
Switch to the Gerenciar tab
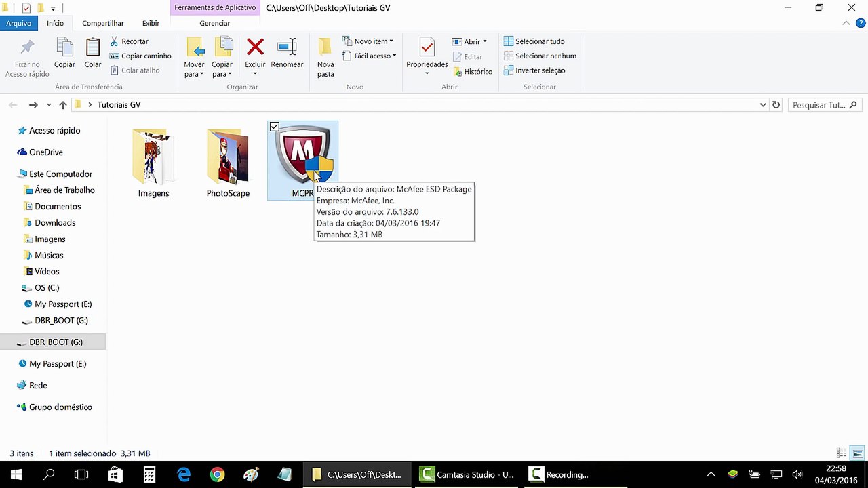[214, 23]
